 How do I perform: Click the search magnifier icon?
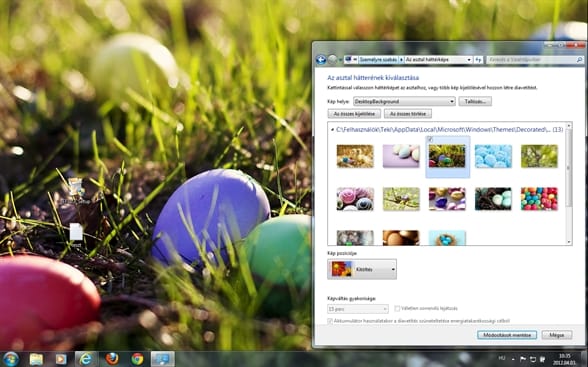pyautogui.click(x=580, y=60)
